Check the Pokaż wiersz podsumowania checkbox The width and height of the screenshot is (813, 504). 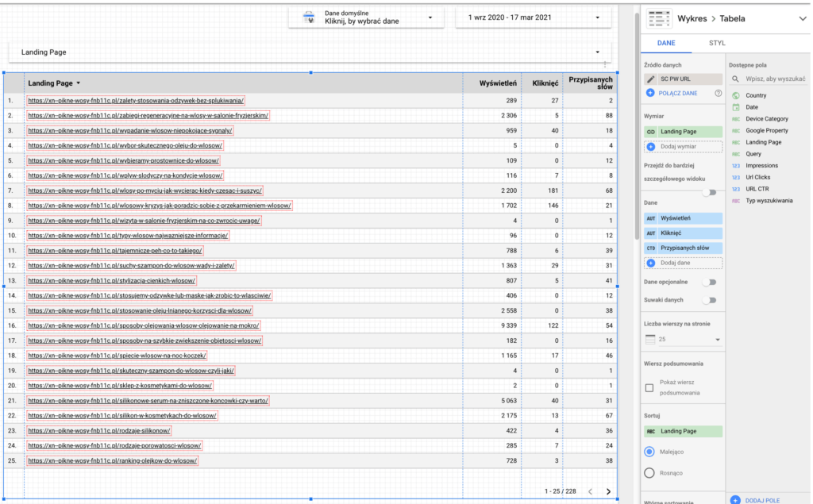point(650,388)
